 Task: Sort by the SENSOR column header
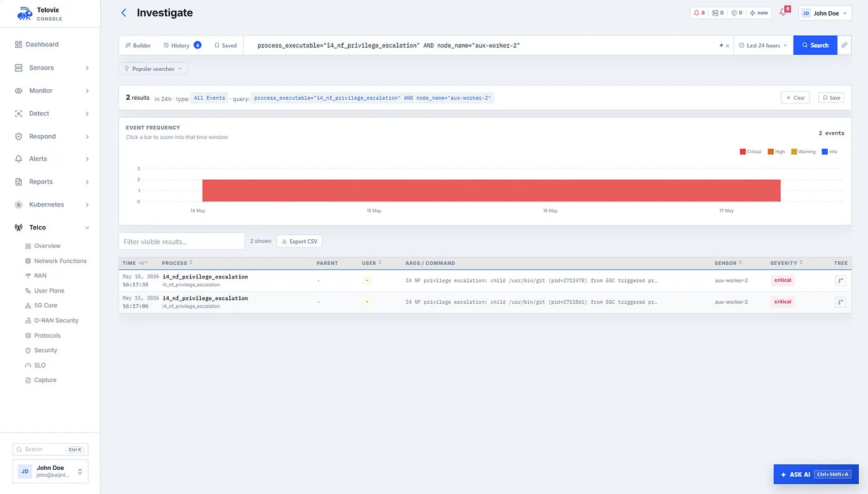click(x=728, y=263)
